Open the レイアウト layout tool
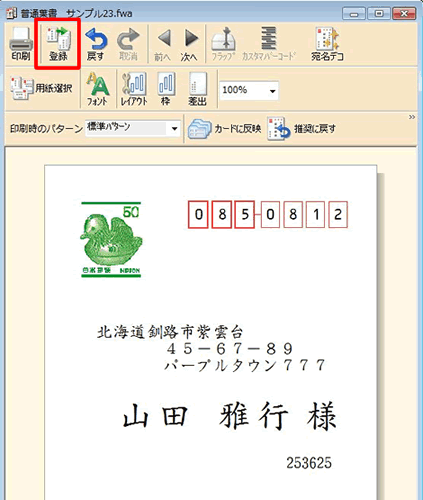423x500 pixels. click(x=134, y=89)
